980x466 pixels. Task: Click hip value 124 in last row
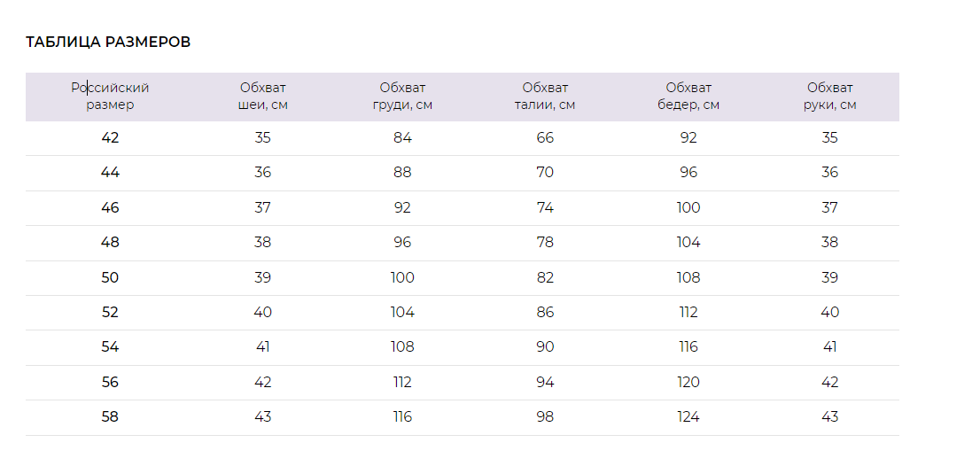(x=688, y=416)
